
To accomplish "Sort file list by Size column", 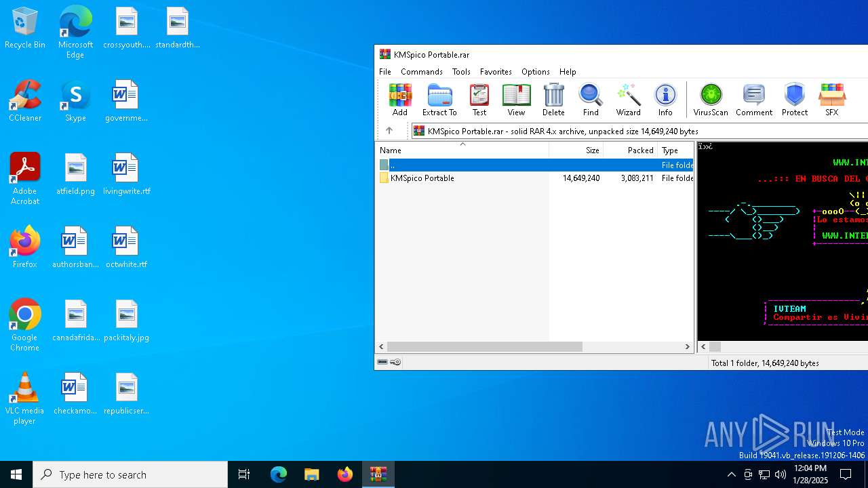I will pos(576,150).
